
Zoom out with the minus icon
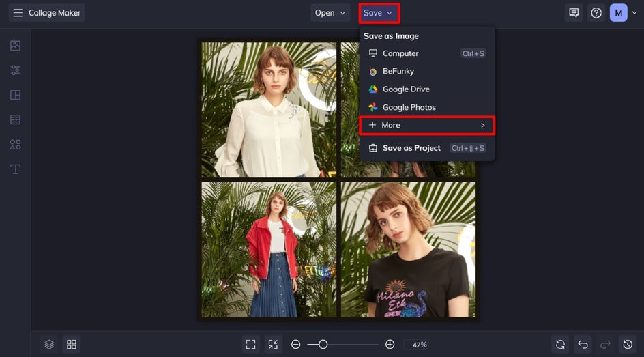point(295,344)
